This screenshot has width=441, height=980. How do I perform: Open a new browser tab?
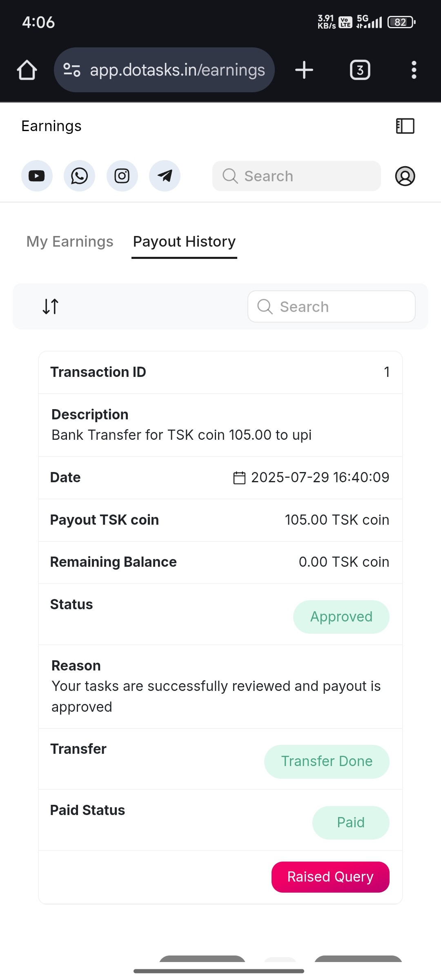click(x=304, y=70)
